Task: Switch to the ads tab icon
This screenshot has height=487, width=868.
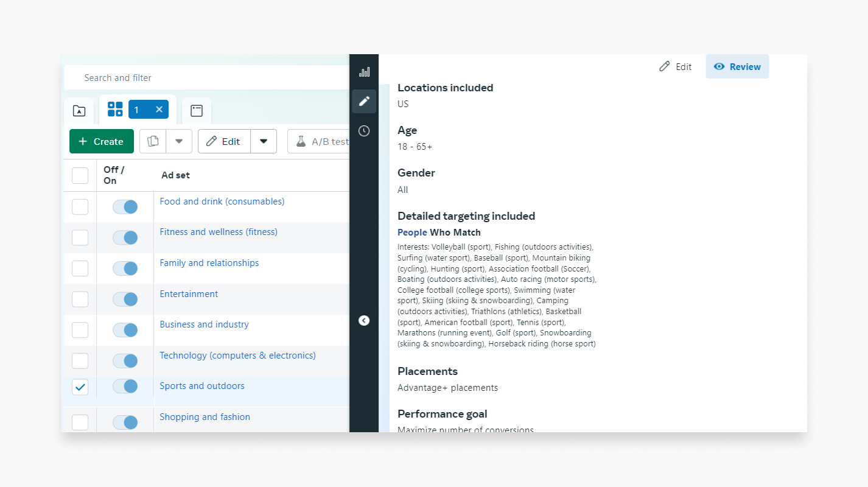Action: 196,111
